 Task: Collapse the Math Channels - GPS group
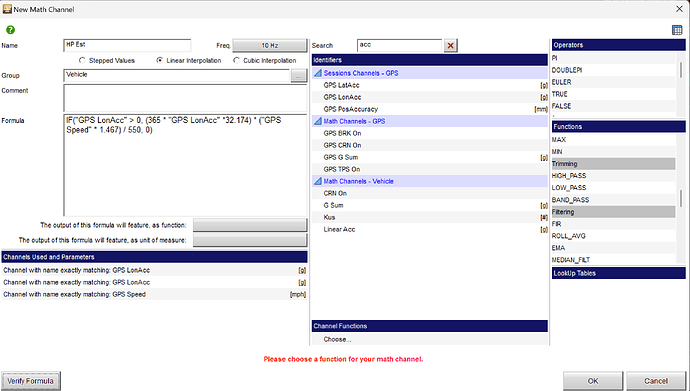point(318,121)
